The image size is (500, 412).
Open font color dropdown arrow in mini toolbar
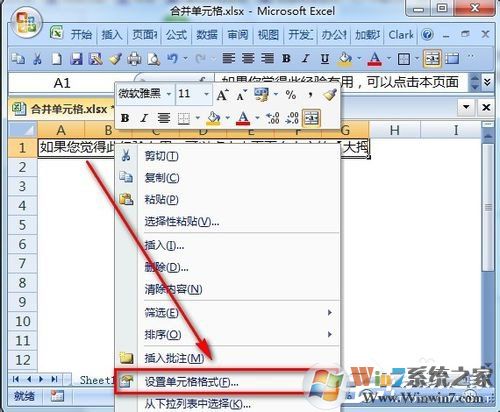(257, 118)
